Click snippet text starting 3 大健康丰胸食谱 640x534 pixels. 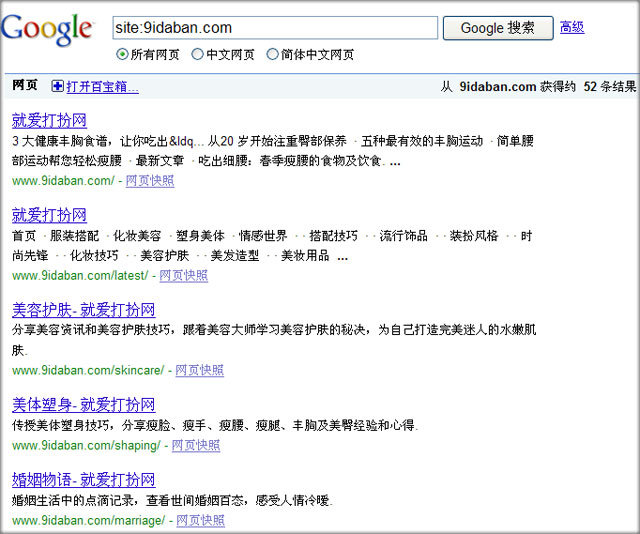pos(273,151)
